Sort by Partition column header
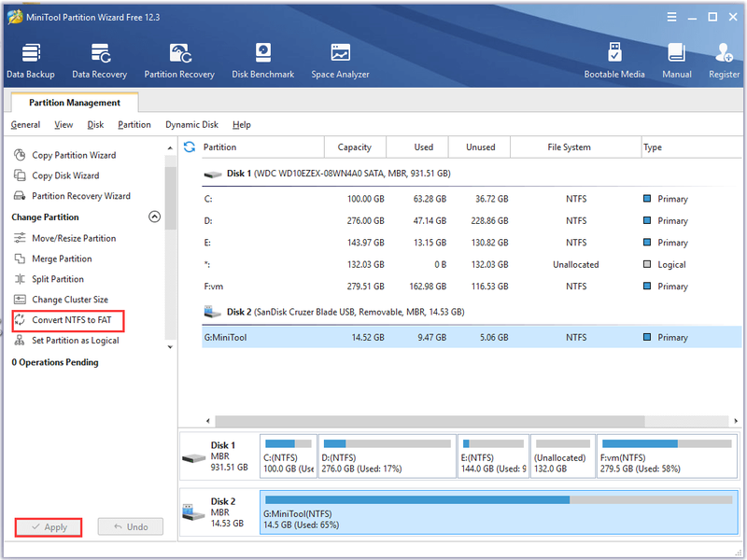747x560 pixels. click(x=261, y=147)
